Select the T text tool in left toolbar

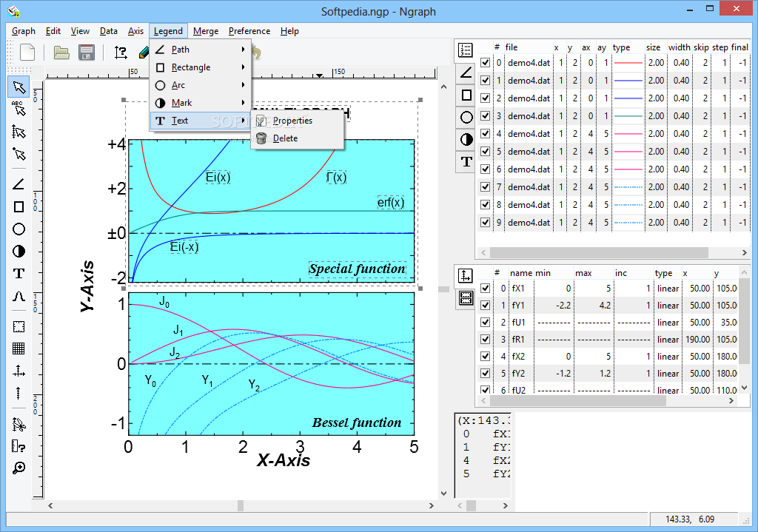click(x=19, y=274)
